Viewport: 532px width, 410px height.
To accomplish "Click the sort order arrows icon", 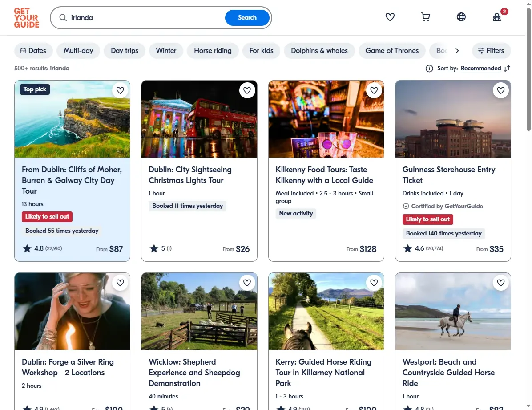I will coord(507,69).
